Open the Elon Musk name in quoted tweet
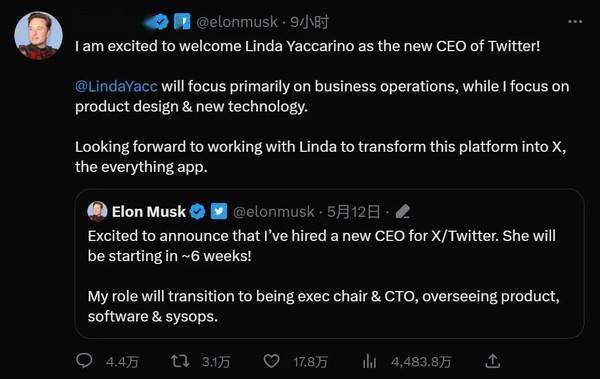This screenshot has height=379, width=600. [148, 211]
